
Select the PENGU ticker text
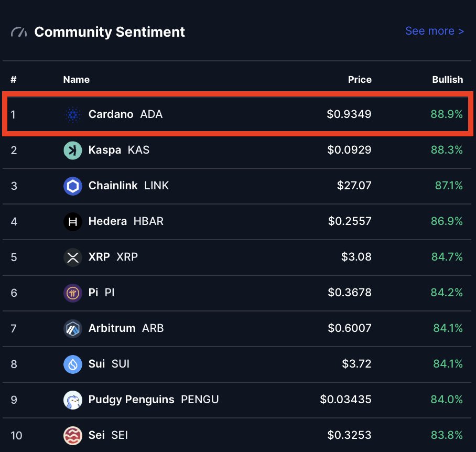pyautogui.click(x=200, y=400)
